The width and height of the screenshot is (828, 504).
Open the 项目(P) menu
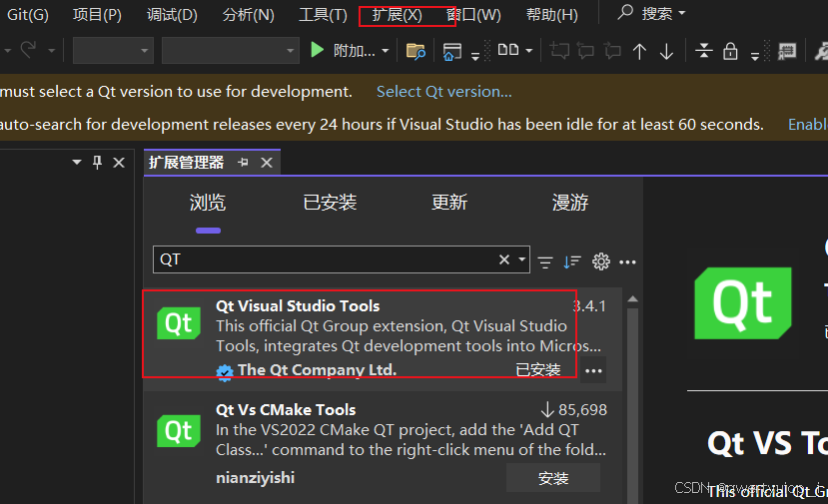click(x=97, y=14)
